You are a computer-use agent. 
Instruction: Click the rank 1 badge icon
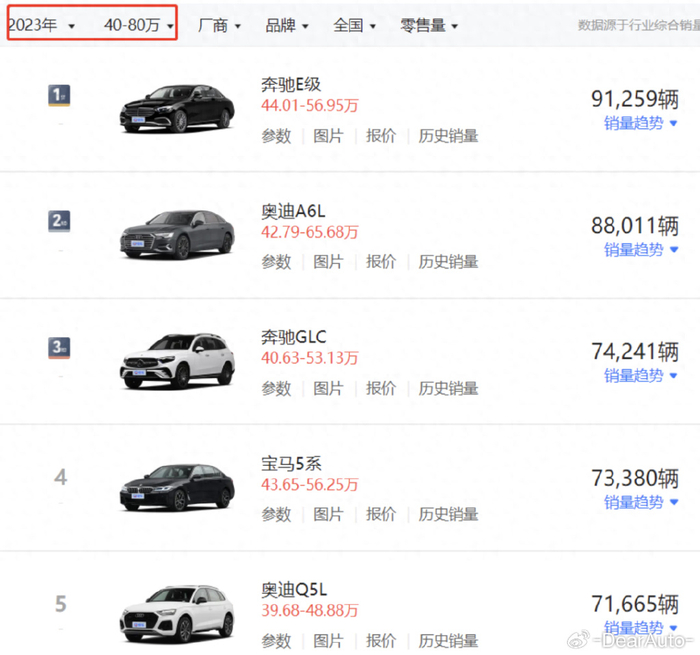point(60,96)
